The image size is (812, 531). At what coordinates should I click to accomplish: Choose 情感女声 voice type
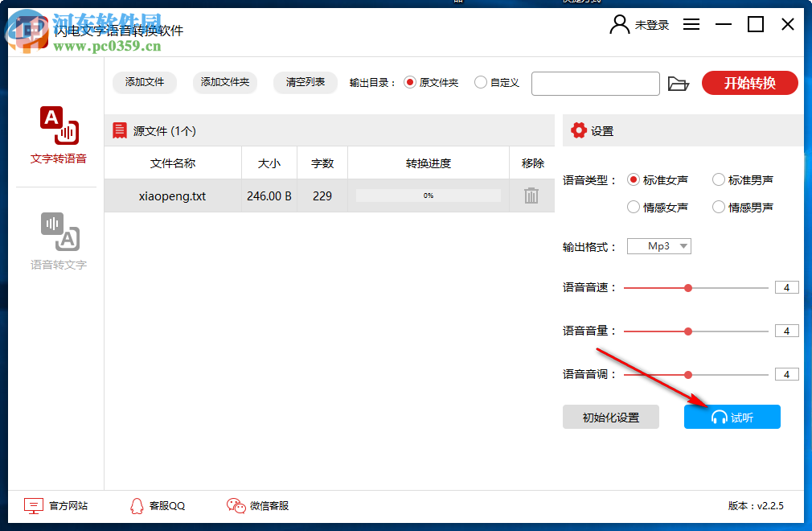pos(658,208)
